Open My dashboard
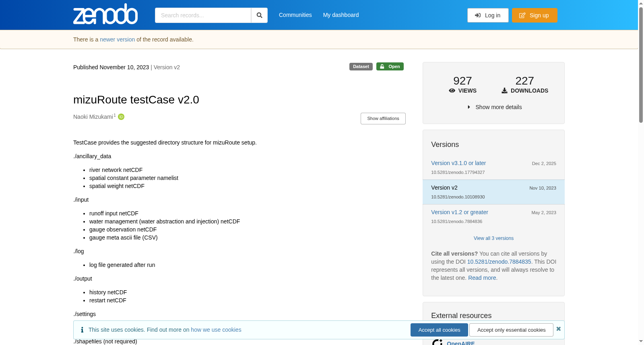Screen dimensions: 644x345 click(x=341, y=15)
